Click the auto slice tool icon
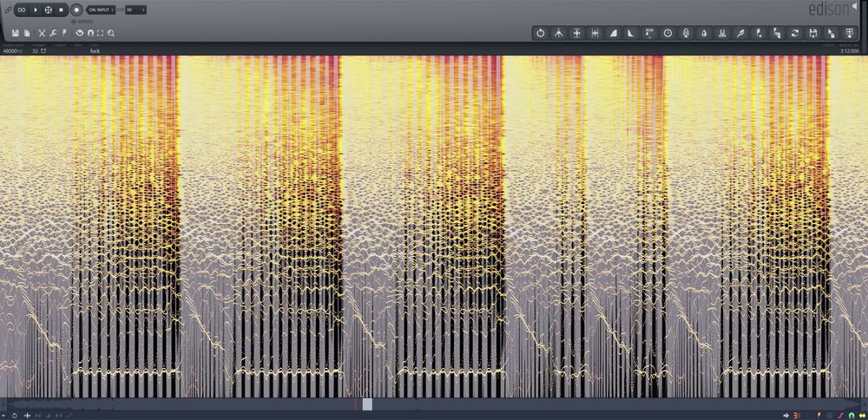Viewport: 868px width, 420px height. click(777, 33)
